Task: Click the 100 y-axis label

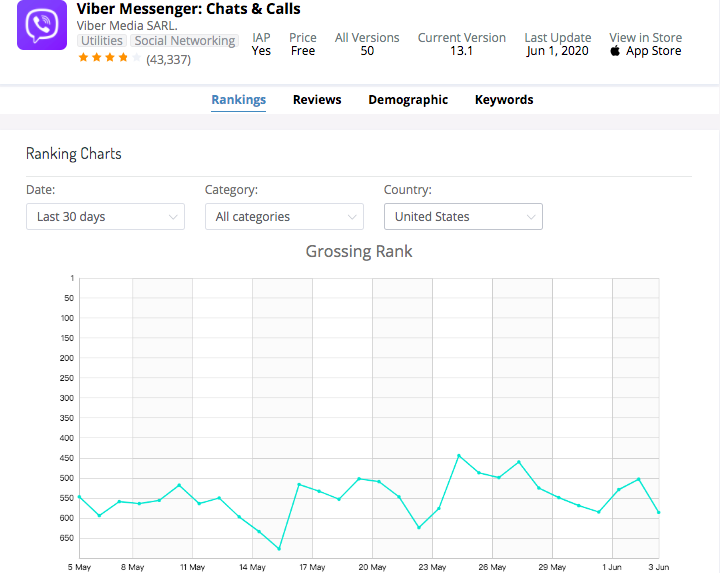Action: point(68,318)
